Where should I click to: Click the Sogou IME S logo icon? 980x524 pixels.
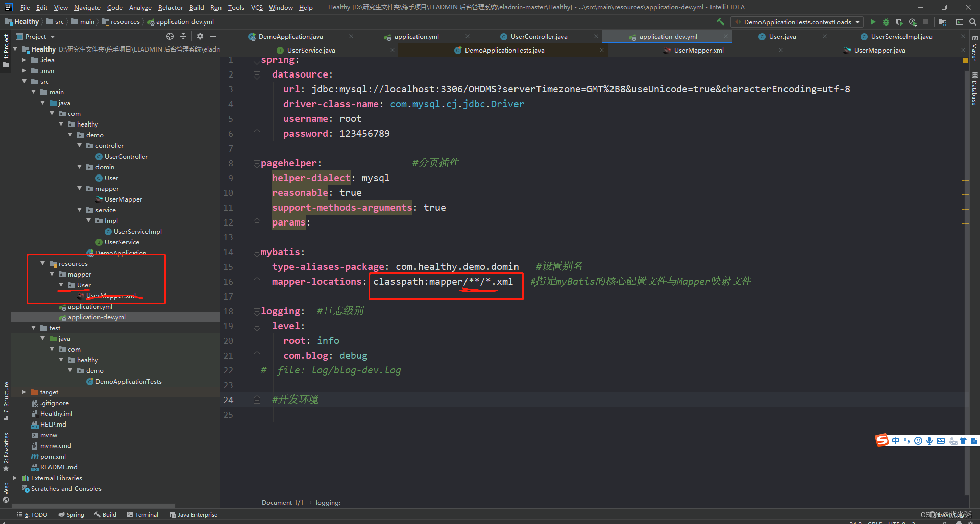click(882, 440)
